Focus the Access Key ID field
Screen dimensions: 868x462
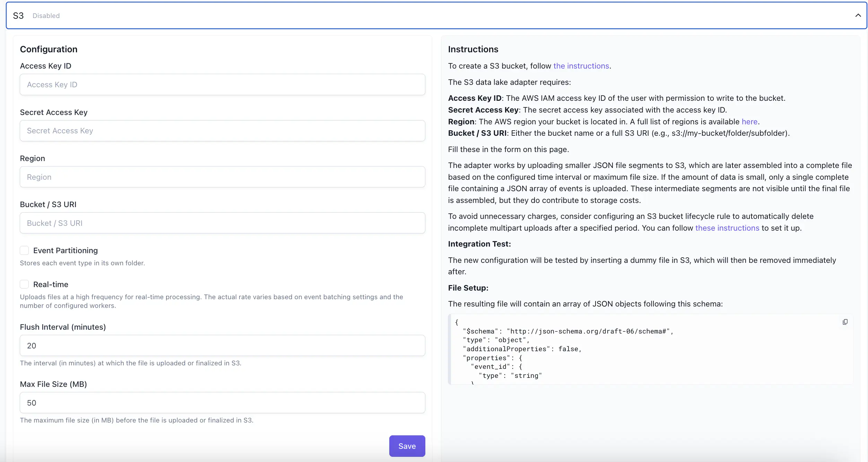tap(222, 85)
